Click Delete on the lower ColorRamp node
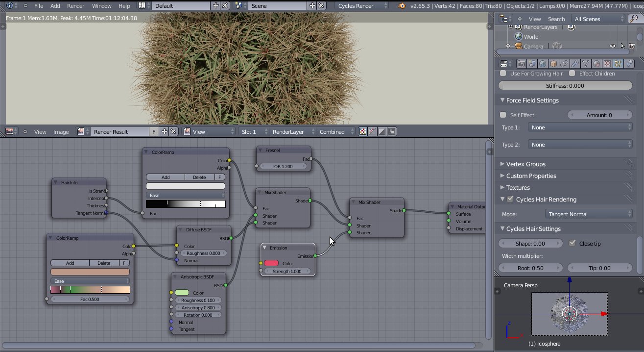The image size is (644, 352). (104, 263)
